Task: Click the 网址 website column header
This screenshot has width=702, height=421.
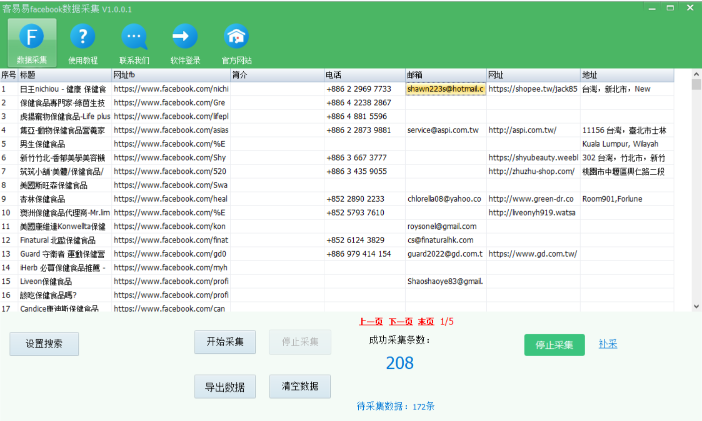Action: [533, 75]
